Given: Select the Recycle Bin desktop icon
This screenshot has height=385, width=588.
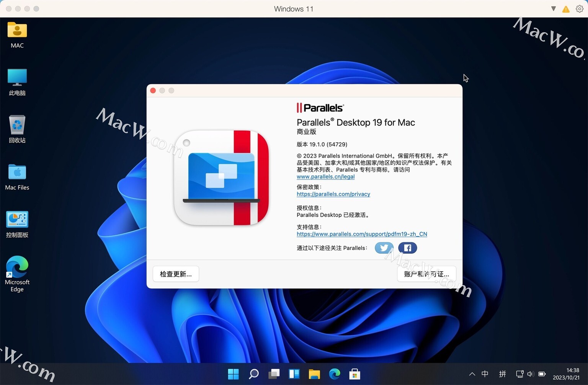Looking at the screenshot, I should click(17, 129).
